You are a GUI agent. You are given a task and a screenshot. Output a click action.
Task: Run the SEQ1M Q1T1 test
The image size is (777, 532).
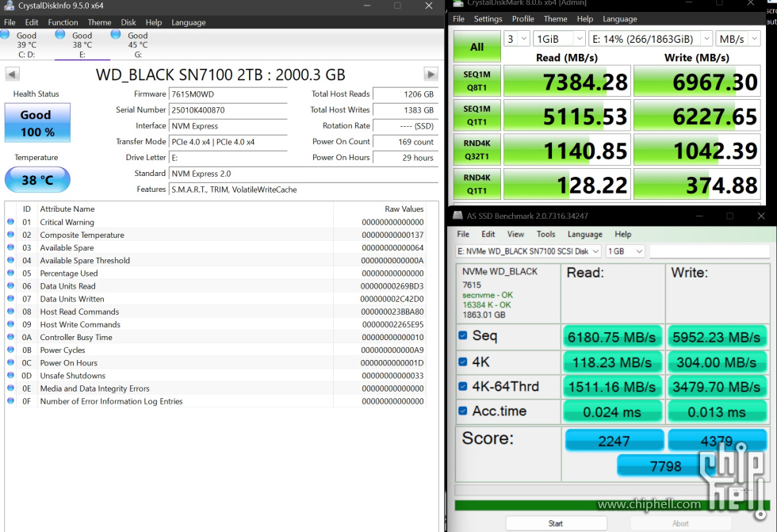477,115
